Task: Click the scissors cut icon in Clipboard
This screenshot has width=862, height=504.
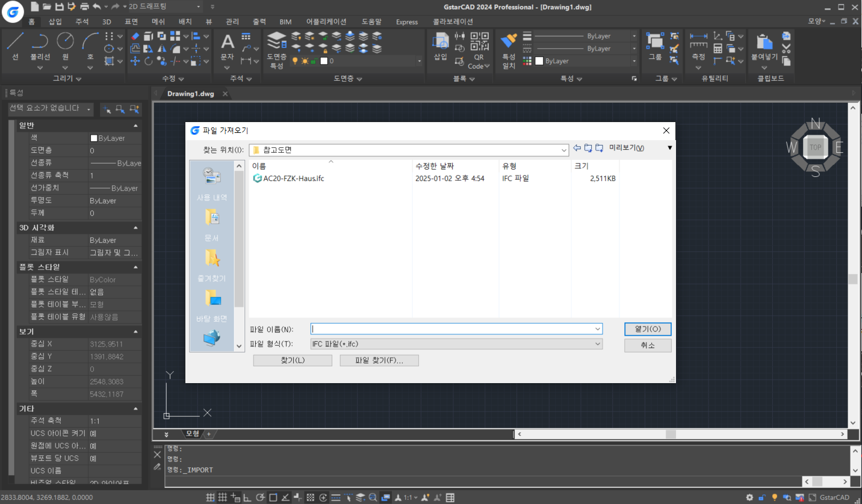Action: pos(786,48)
